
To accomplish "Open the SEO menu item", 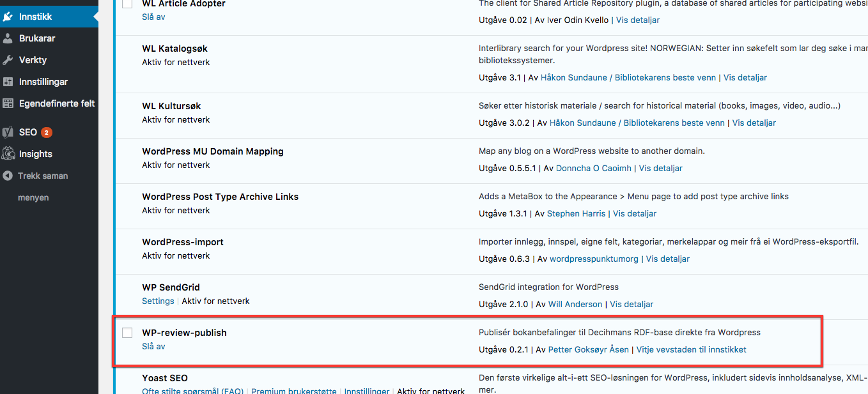I will [49, 132].
